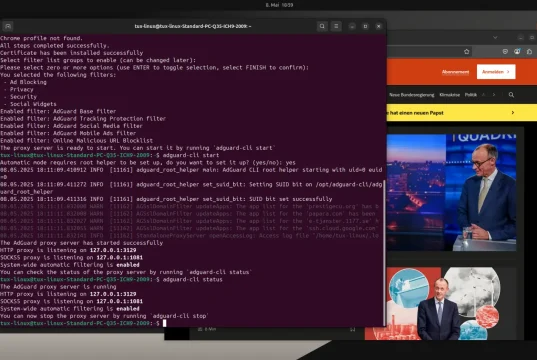537x360 pixels.
Task: Click '- Ad Blocking' filter line
Action: pyautogui.click(x=25, y=82)
